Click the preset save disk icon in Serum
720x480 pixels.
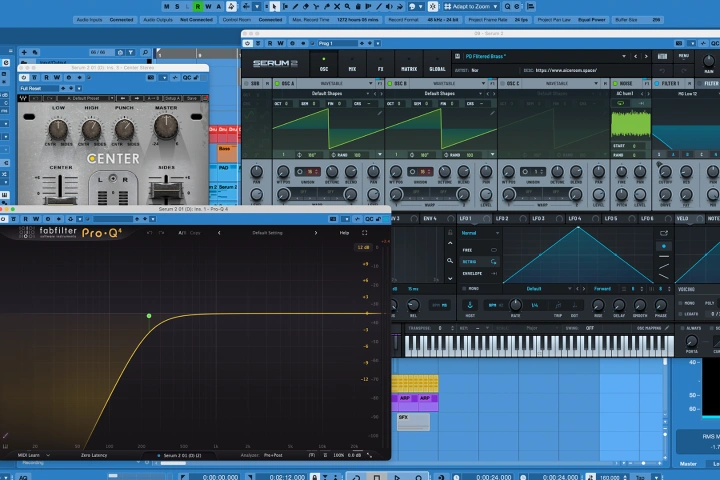457,56
